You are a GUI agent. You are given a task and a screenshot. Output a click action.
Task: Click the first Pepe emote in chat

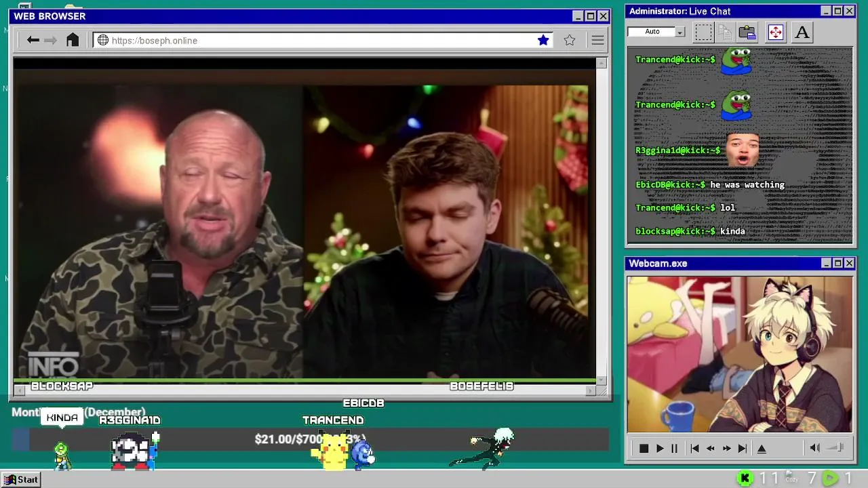(736, 60)
